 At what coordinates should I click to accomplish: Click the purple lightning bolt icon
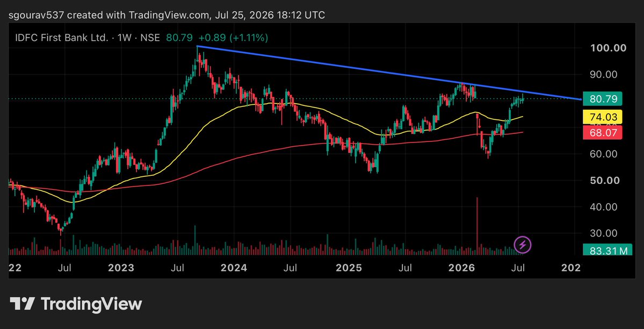point(523,245)
